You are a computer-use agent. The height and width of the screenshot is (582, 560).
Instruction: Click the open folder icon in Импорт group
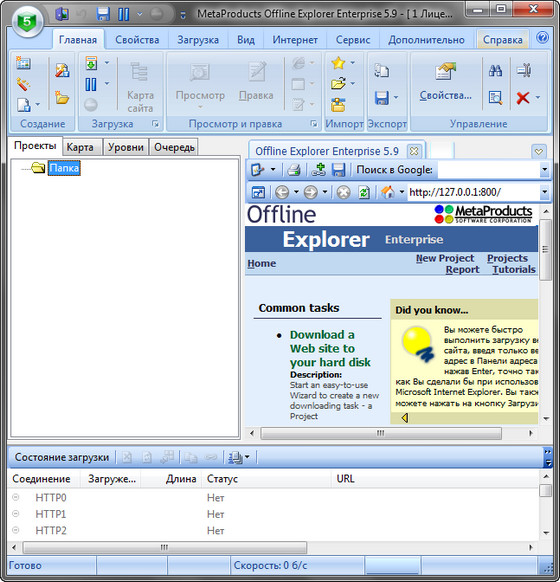pyautogui.click(x=338, y=84)
